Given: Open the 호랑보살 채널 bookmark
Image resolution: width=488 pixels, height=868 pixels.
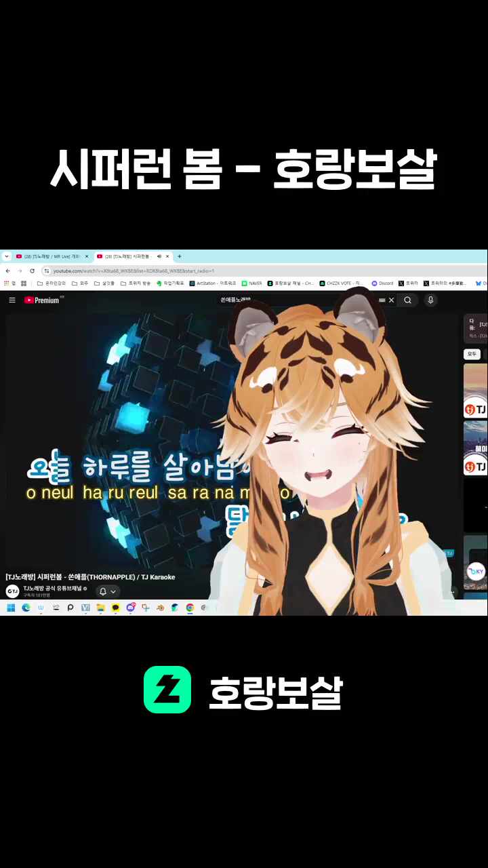Looking at the screenshot, I should coord(290,283).
